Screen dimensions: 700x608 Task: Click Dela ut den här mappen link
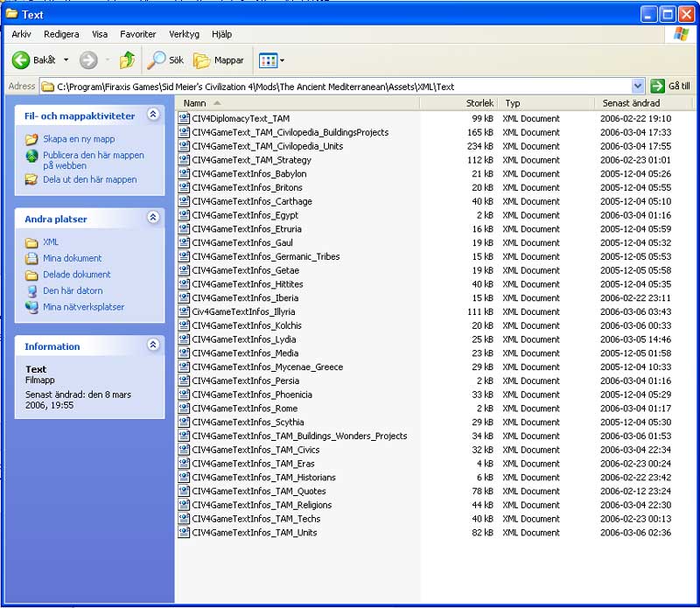(89, 179)
